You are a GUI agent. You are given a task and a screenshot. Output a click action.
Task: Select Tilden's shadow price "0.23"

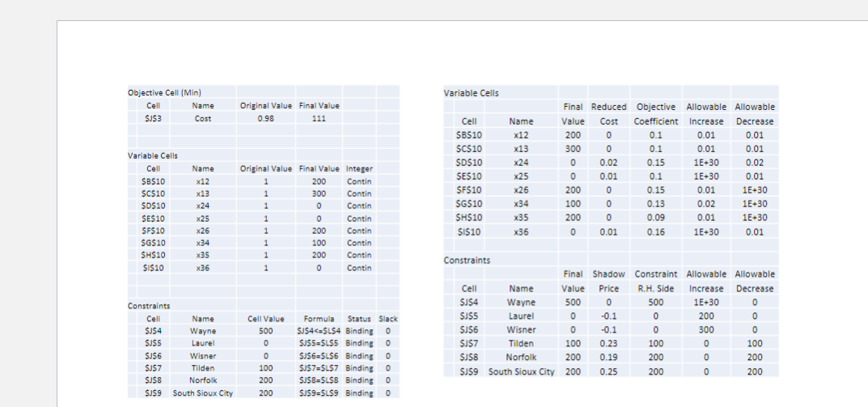point(609,343)
